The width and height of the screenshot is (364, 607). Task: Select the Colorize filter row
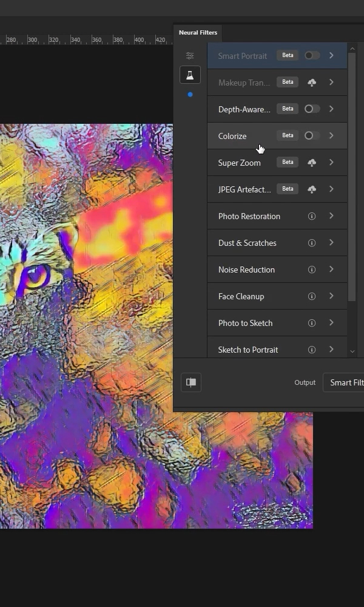[x=277, y=136]
